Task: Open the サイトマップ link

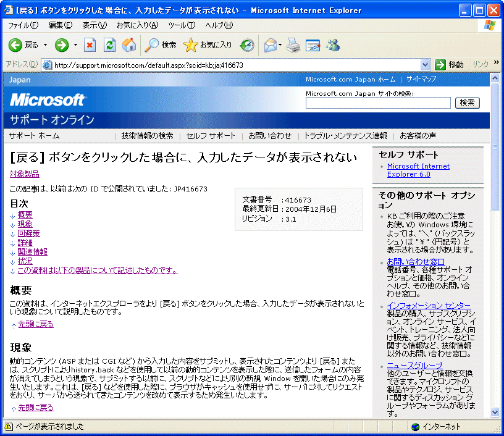Action: 421,79
